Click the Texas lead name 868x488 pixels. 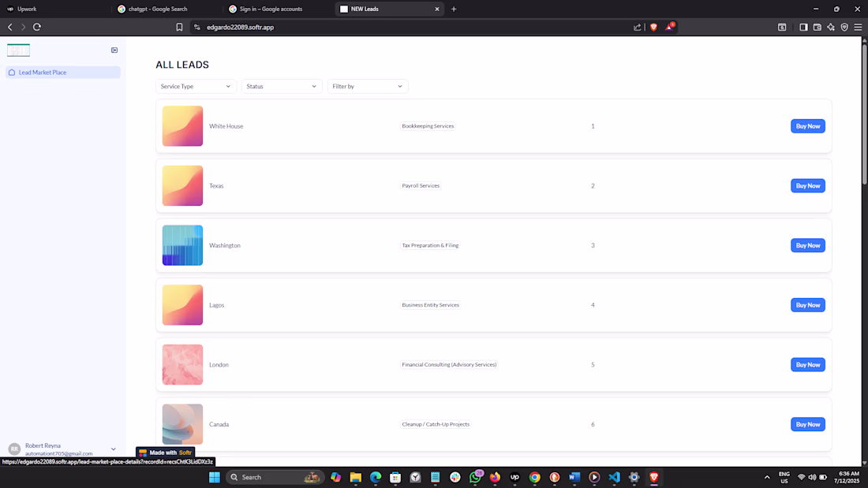tap(216, 186)
